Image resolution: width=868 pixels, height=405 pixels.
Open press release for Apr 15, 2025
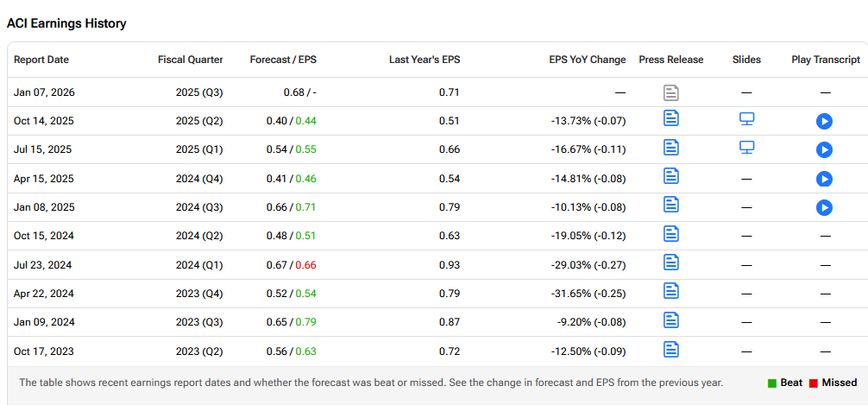pyautogui.click(x=671, y=176)
